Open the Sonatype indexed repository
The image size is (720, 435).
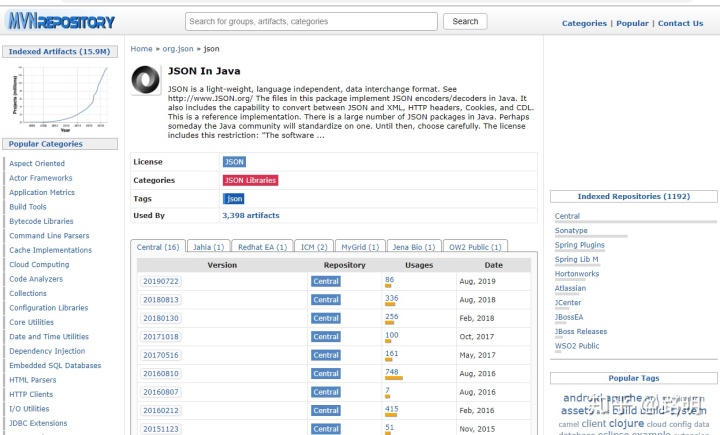[571, 230]
